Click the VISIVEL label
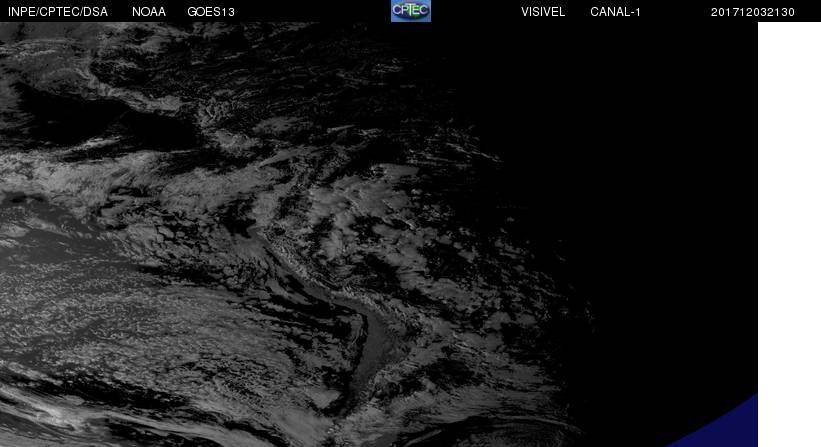821x447 pixels. point(543,12)
